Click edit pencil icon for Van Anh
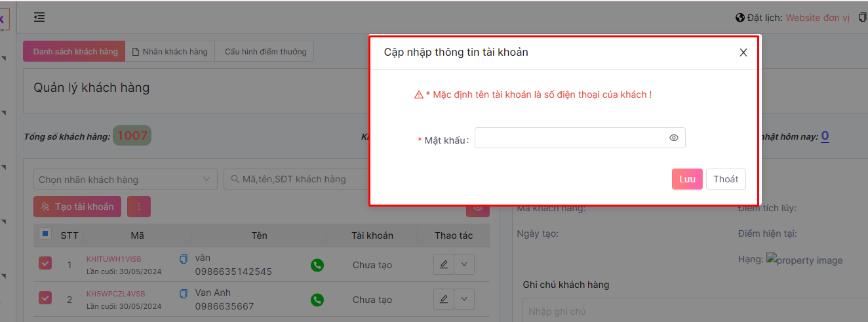This screenshot has width=868, height=322. (x=444, y=299)
